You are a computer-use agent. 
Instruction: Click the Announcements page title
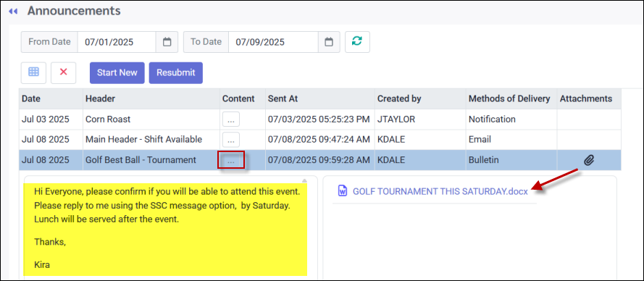click(74, 11)
